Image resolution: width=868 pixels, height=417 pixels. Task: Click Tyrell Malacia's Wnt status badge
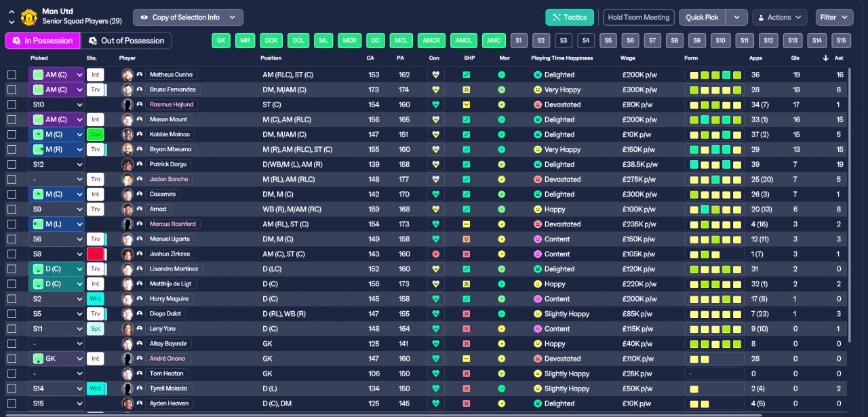point(95,388)
